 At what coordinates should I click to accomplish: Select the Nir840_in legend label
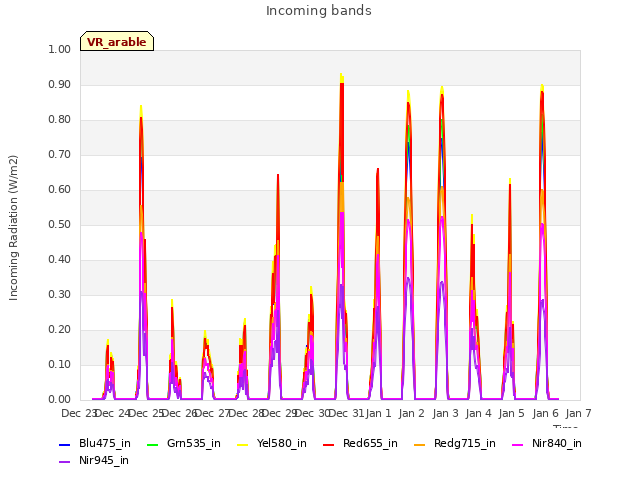(557, 444)
